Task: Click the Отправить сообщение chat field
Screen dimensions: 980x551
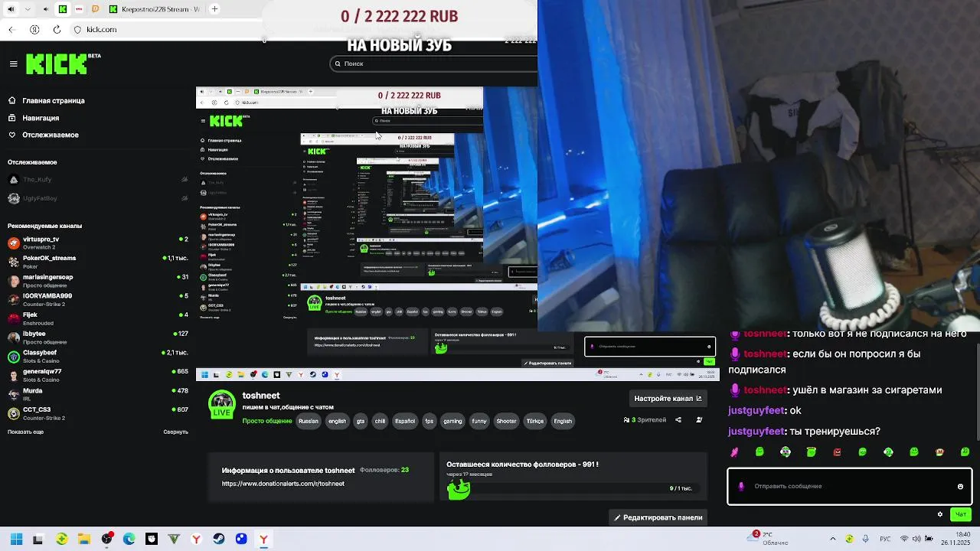Action: tap(850, 486)
